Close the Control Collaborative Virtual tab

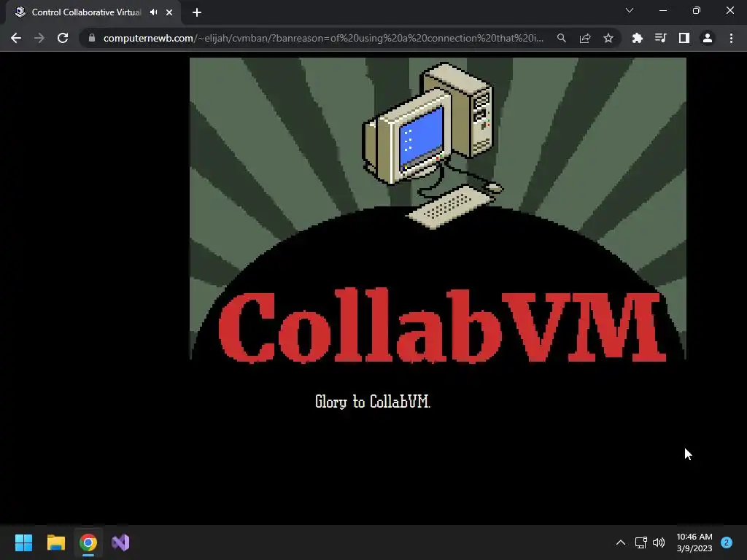coord(169,12)
